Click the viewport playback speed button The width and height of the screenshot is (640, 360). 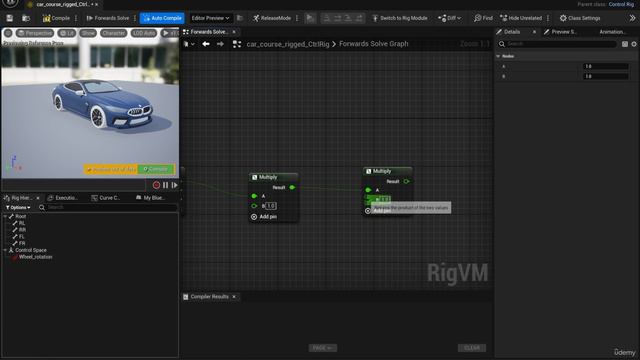tap(170, 33)
